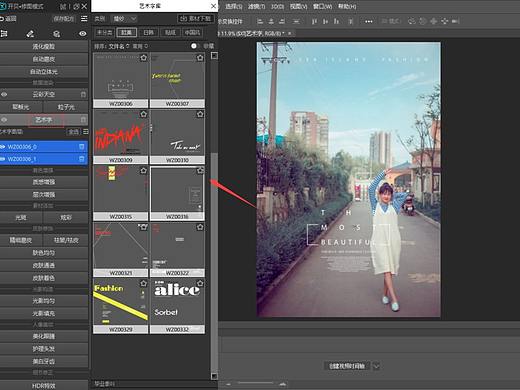
Task: Star the red INDIANA template W200309
Action: click(x=143, y=114)
